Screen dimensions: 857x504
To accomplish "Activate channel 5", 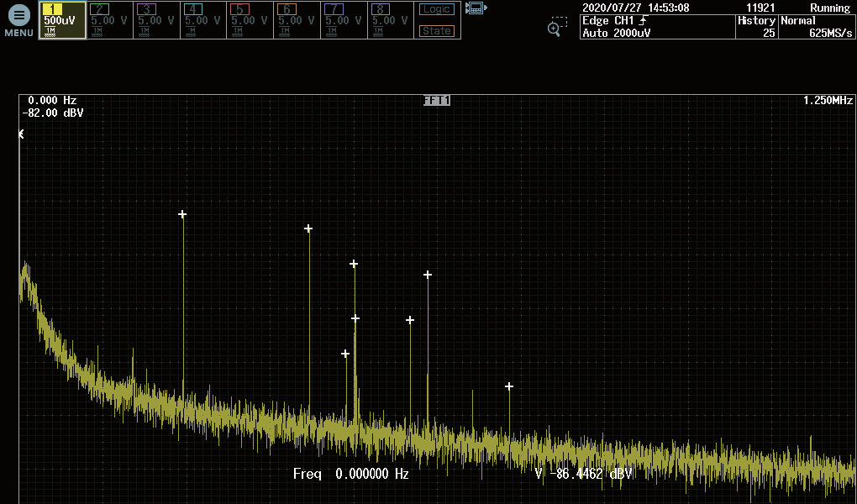I will click(x=250, y=20).
